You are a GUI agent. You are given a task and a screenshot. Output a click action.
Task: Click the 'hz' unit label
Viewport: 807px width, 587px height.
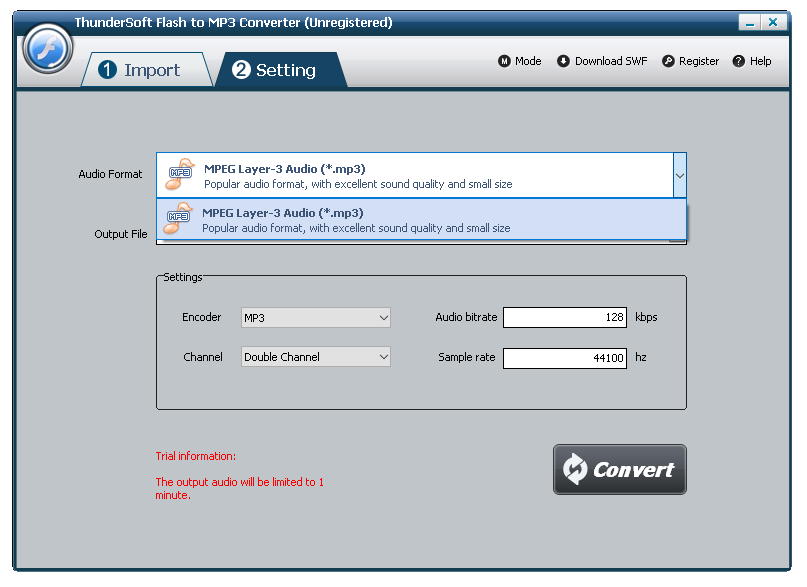(641, 357)
